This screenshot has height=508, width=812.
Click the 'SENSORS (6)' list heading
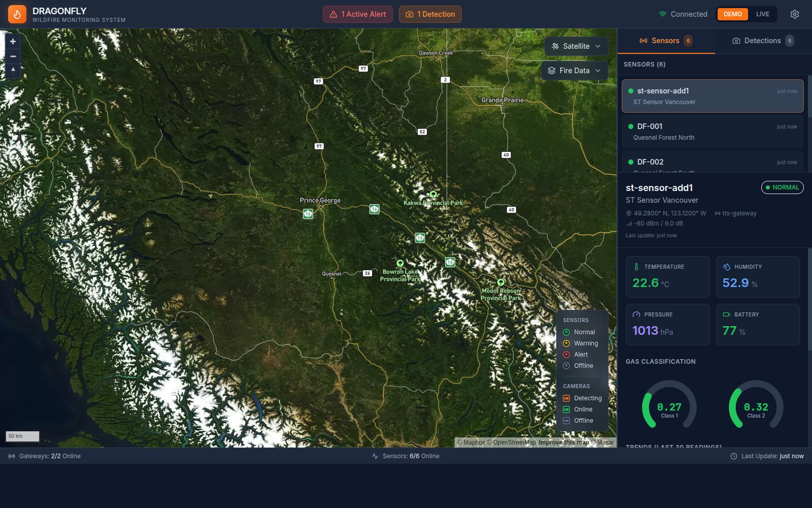pos(645,65)
